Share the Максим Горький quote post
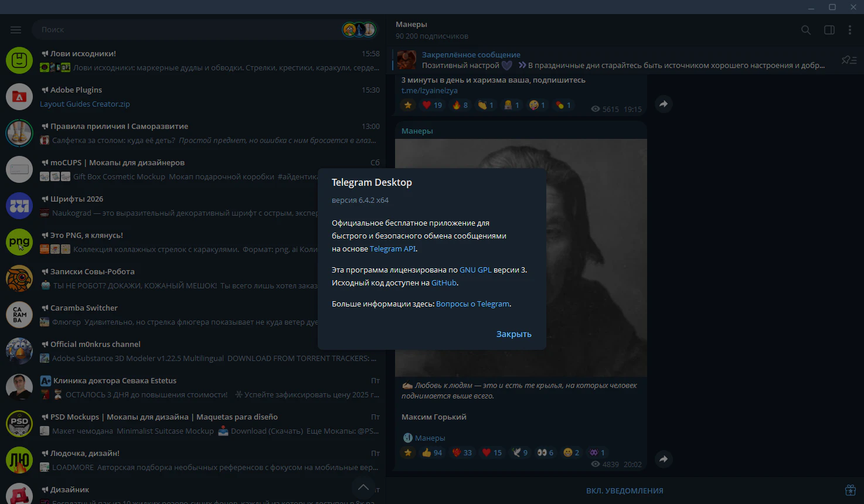Viewport: 864px width, 504px height. (664, 459)
